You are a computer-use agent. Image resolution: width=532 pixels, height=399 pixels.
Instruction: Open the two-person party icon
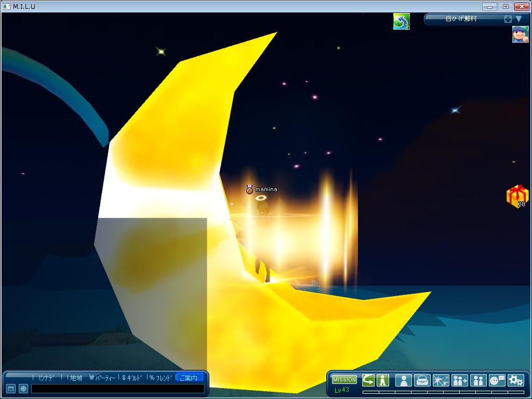click(x=478, y=380)
